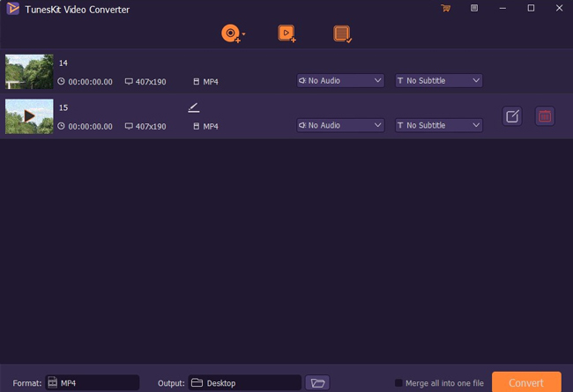
Task: Select the title text 15
Action: coord(63,107)
